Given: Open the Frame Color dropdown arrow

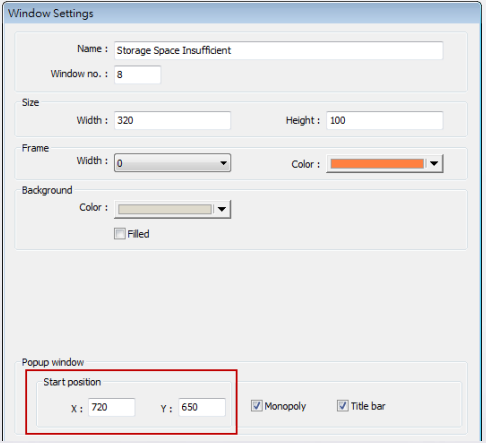Looking at the screenshot, I should (x=434, y=164).
